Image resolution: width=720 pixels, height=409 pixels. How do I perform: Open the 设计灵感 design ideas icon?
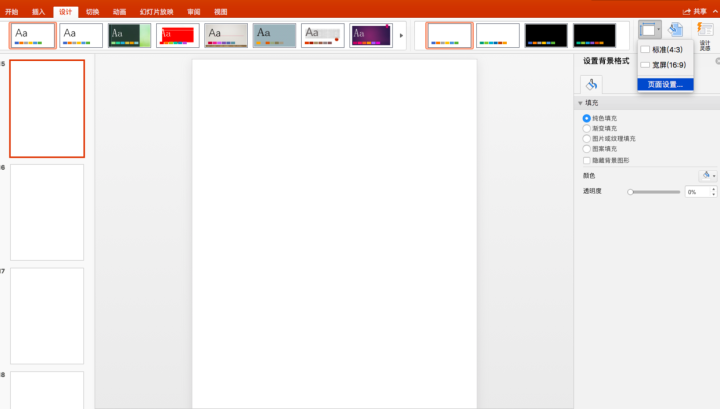tap(705, 36)
